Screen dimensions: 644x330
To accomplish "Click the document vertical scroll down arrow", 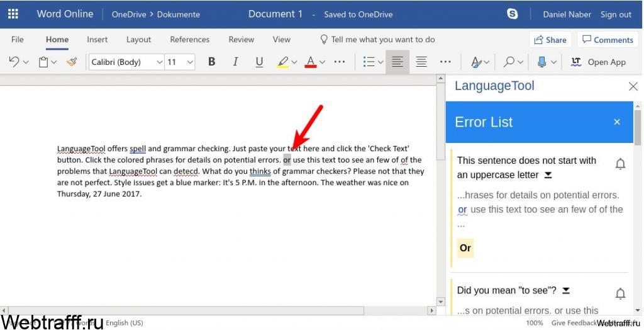I will [x=441, y=302].
